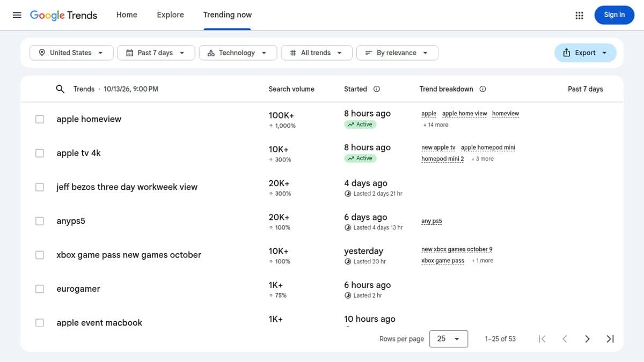Expand + 3 more for apple tv 4k

point(482,159)
